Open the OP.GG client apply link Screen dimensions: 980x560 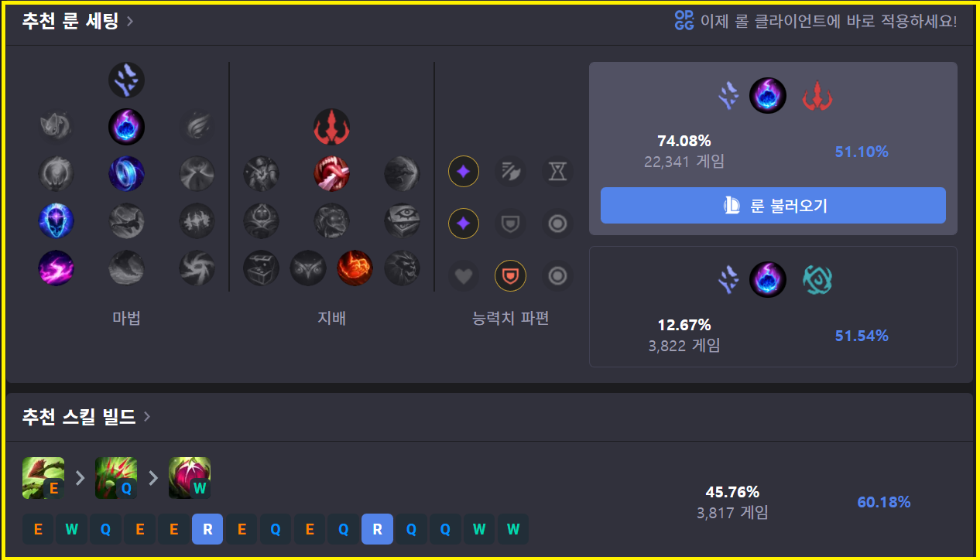click(816, 21)
